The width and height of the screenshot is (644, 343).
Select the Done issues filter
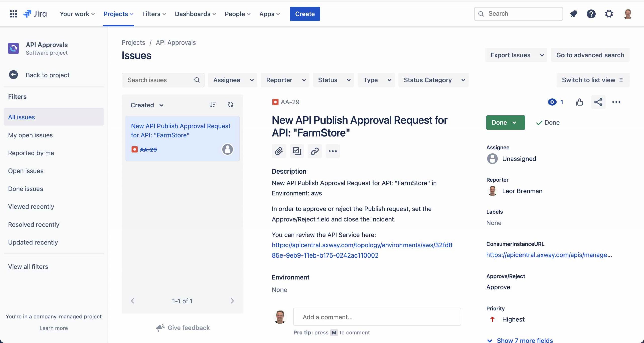click(54, 188)
